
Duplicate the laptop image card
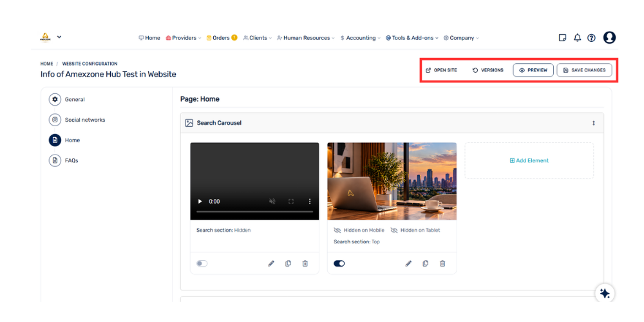click(x=426, y=263)
